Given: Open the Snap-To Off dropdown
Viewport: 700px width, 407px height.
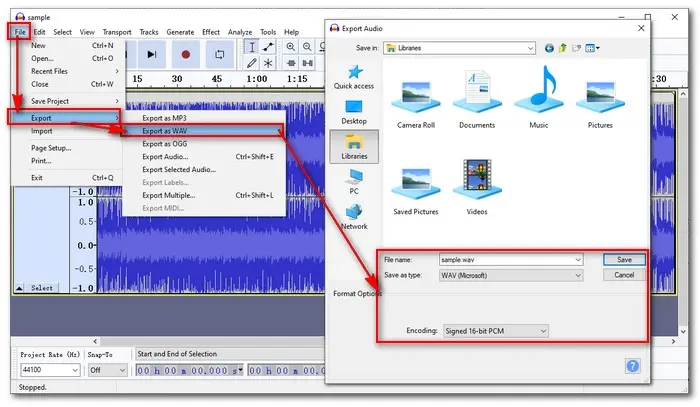Looking at the screenshot, I should pyautogui.click(x=108, y=370).
